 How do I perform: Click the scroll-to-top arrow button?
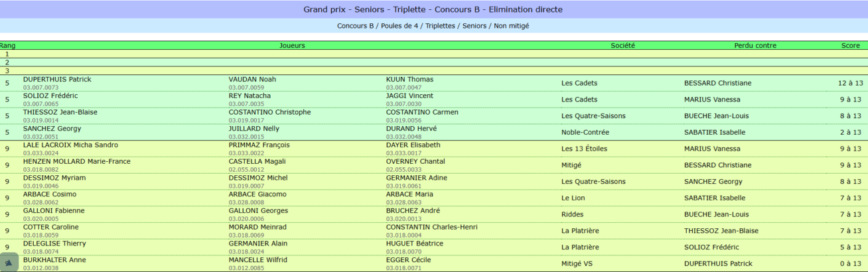tap(9, 262)
